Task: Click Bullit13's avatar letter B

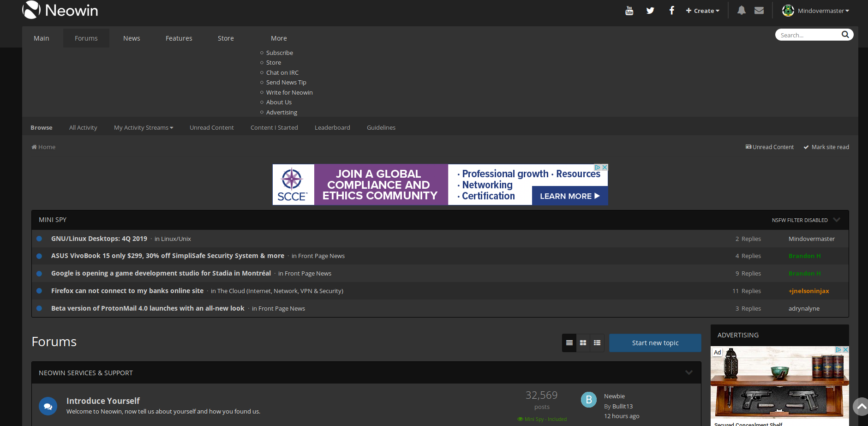Action: click(x=589, y=400)
